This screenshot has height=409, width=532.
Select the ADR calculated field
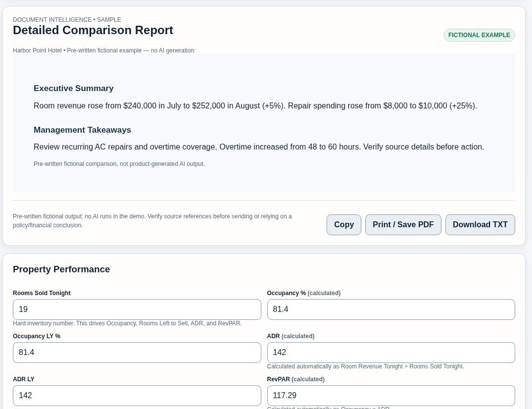391,353
